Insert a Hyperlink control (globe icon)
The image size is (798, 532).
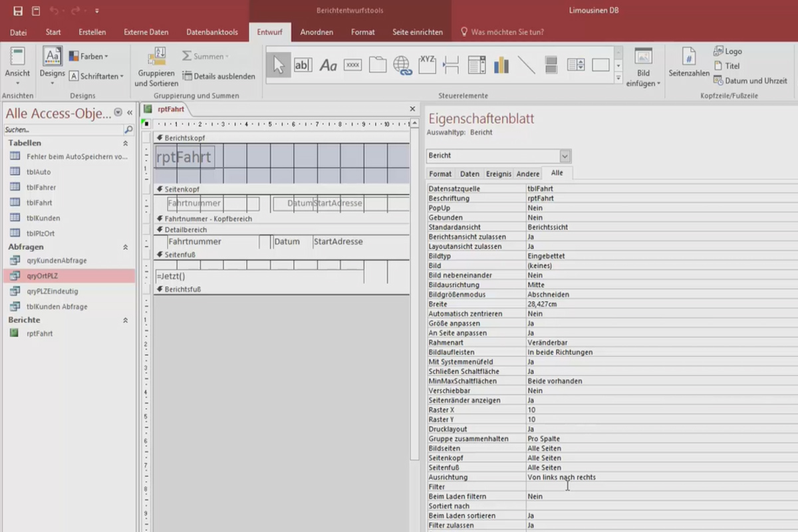pos(402,65)
